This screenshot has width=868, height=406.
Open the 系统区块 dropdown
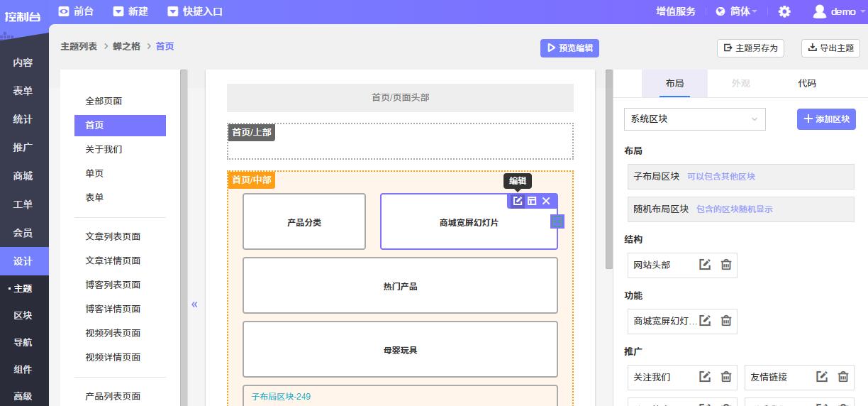694,119
